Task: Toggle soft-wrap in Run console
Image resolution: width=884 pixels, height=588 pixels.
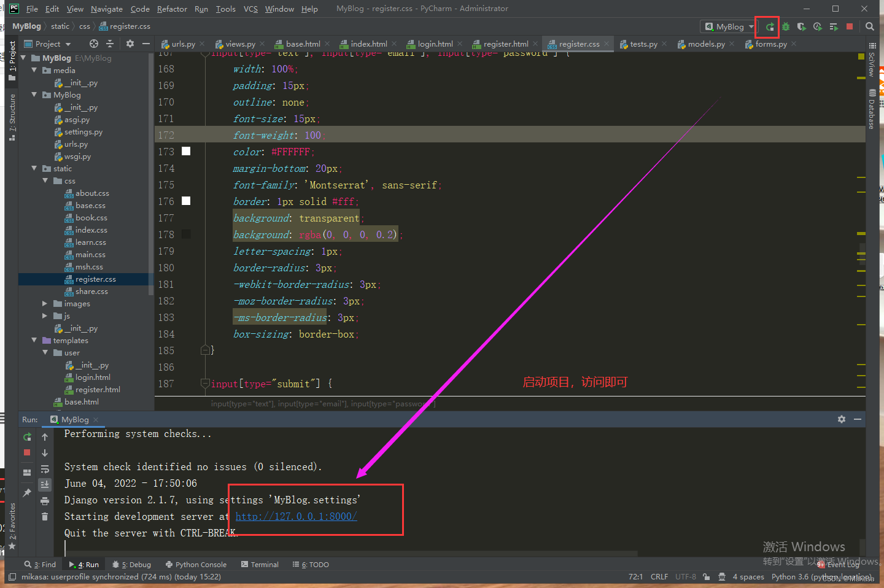Action: point(45,469)
